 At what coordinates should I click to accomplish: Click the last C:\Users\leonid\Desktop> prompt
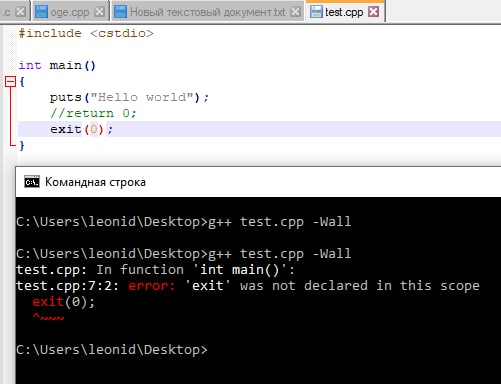(x=112, y=350)
